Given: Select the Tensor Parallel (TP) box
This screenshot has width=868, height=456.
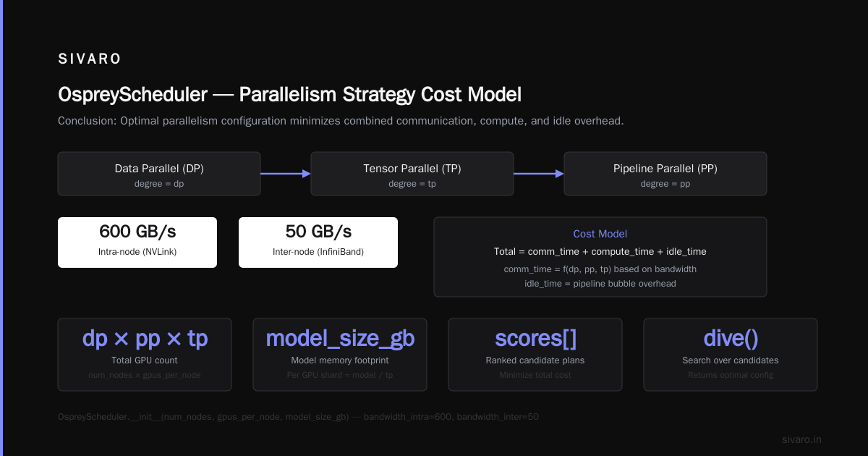Looking at the screenshot, I should [x=412, y=174].
